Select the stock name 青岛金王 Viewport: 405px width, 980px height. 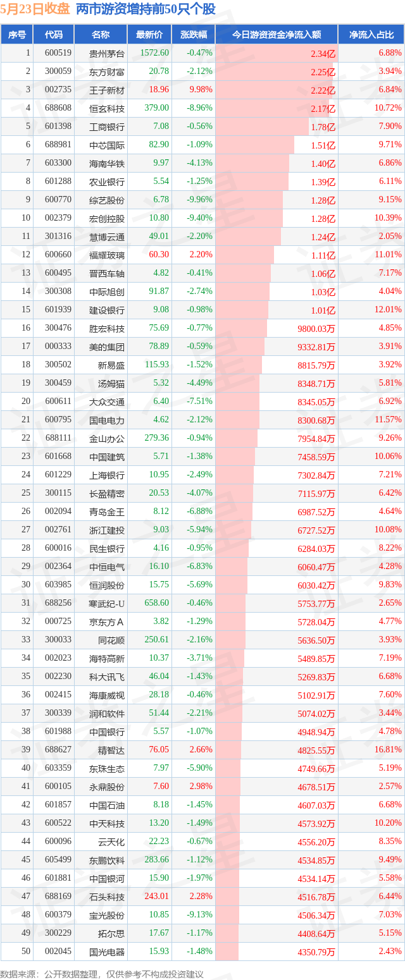coord(107,511)
